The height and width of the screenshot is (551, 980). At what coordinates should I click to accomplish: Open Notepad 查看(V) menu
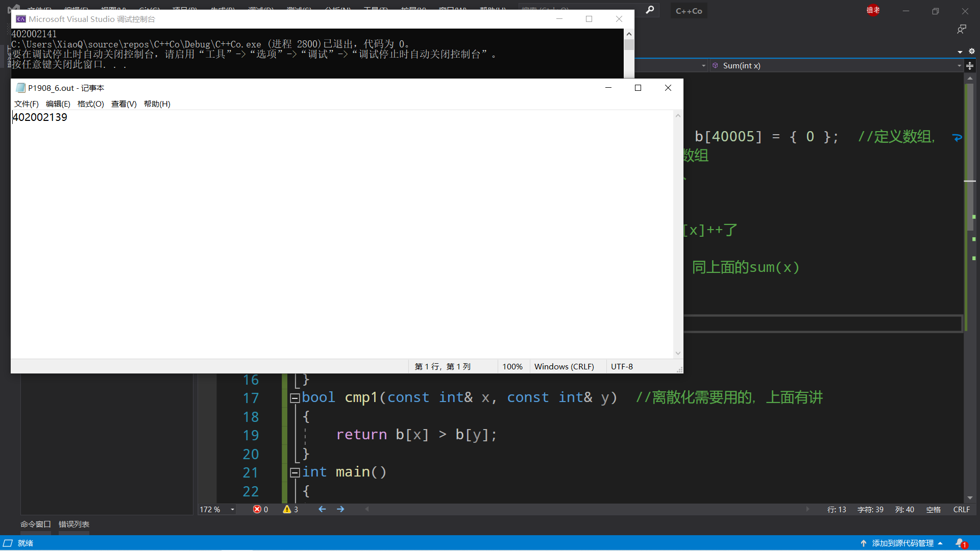tap(124, 104)
